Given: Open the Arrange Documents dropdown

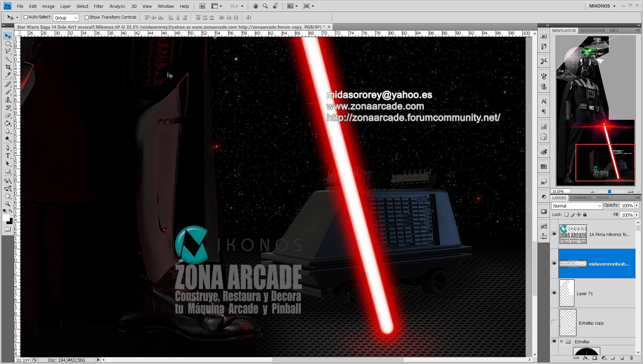Looking at the screenshot, I should (292, 6).
